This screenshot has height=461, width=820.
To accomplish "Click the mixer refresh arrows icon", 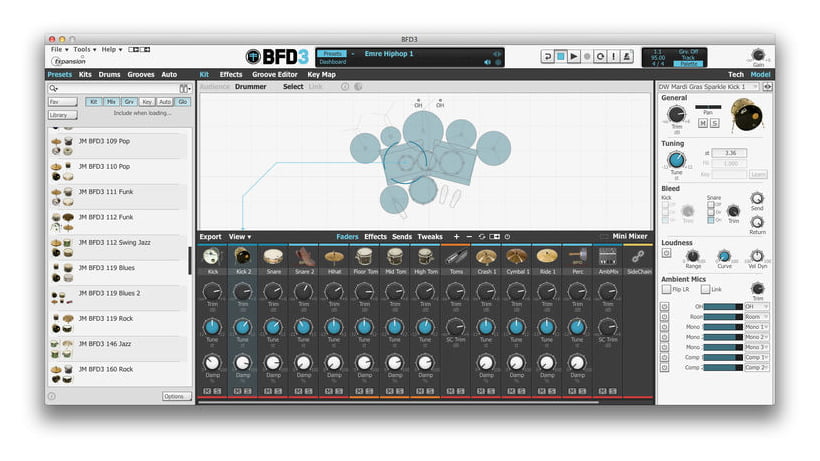I will (482, 237).
